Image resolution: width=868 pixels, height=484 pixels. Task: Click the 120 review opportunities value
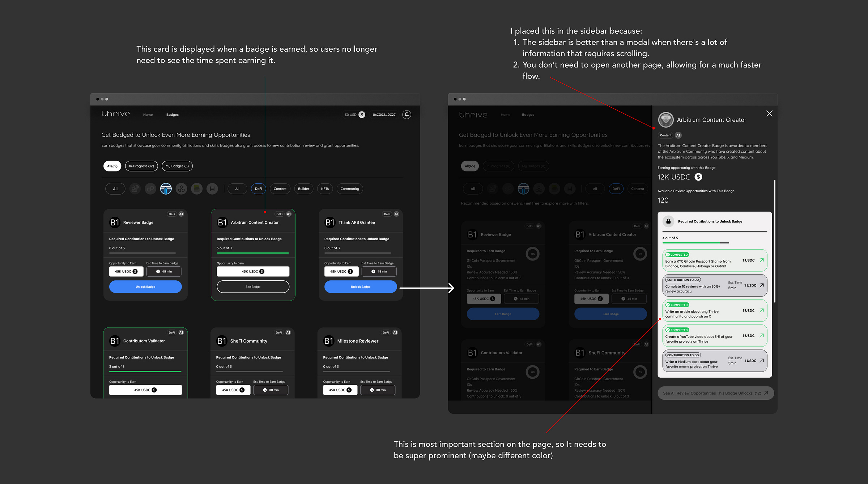pyautogui.click(x=663, y=200)
